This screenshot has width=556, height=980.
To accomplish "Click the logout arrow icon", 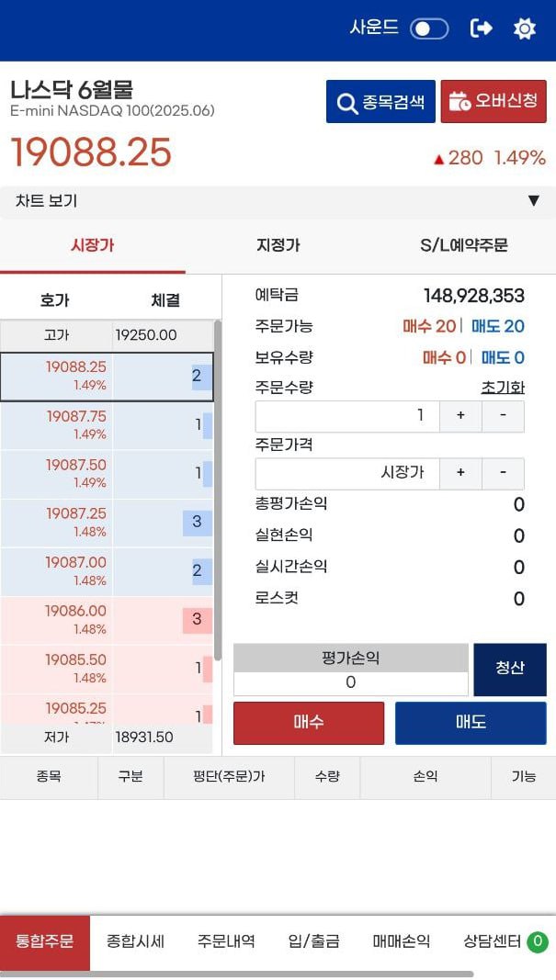I will click(x=481, y=28).
